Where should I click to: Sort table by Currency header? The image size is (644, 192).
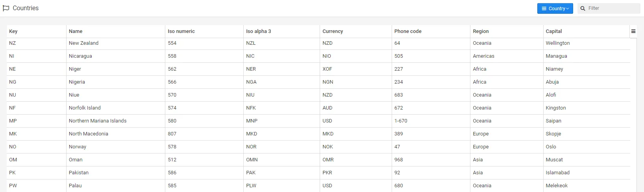pyautogui.click(x=333, y=31)
